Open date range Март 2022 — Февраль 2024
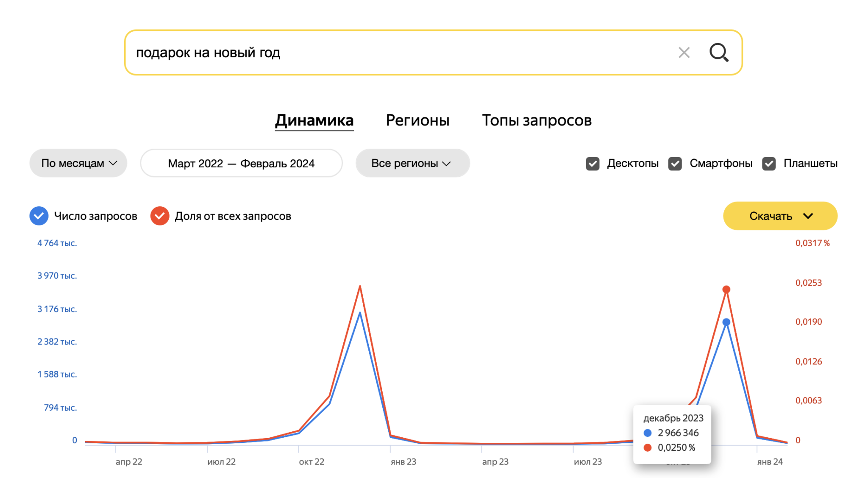Screen dimensions: 868x489 [x=241, y=163]
